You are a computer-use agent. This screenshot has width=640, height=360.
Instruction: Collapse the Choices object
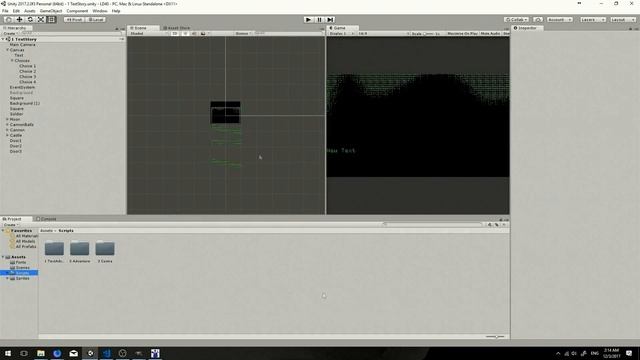(x=12, y=60)
